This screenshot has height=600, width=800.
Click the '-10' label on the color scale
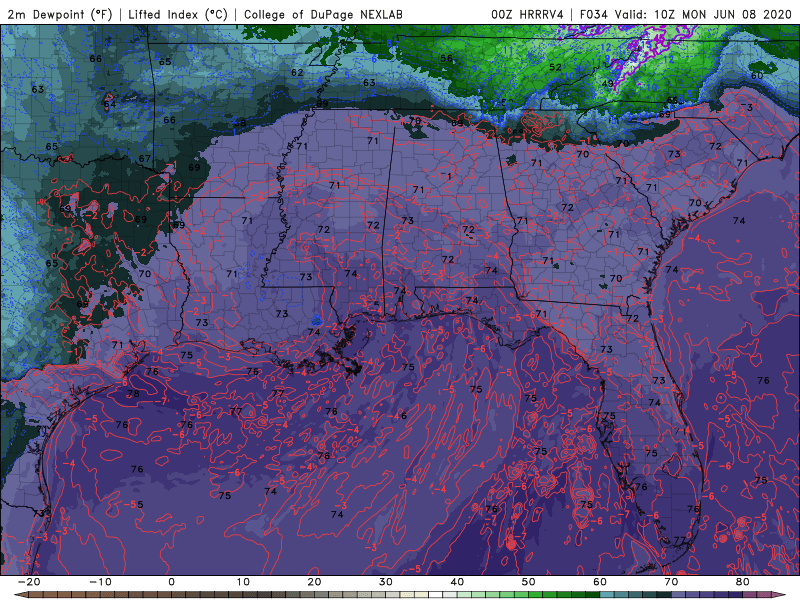[x=100, y=582]
